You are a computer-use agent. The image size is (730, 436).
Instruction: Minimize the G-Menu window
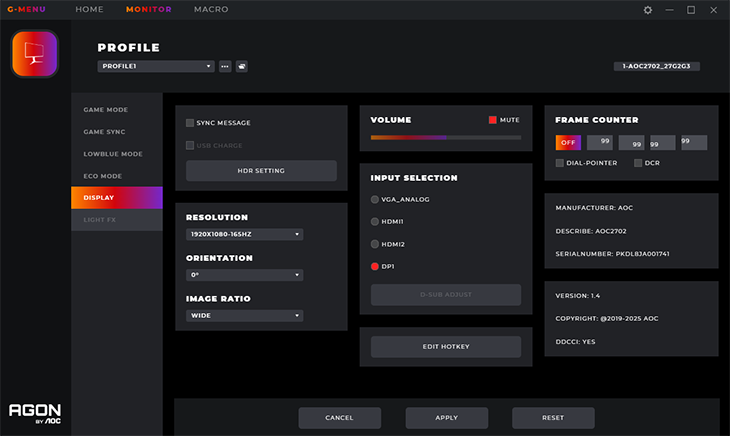pos(669,10)
